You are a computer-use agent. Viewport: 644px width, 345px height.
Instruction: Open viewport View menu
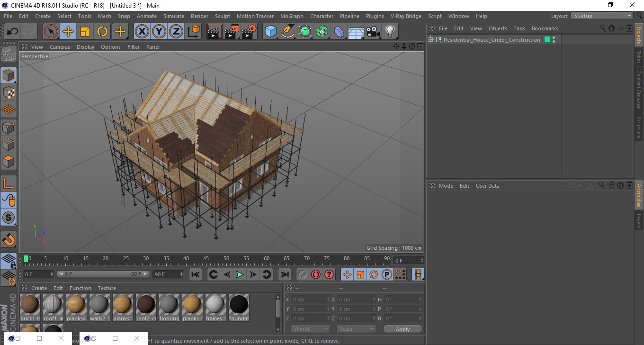click(37, 47)
